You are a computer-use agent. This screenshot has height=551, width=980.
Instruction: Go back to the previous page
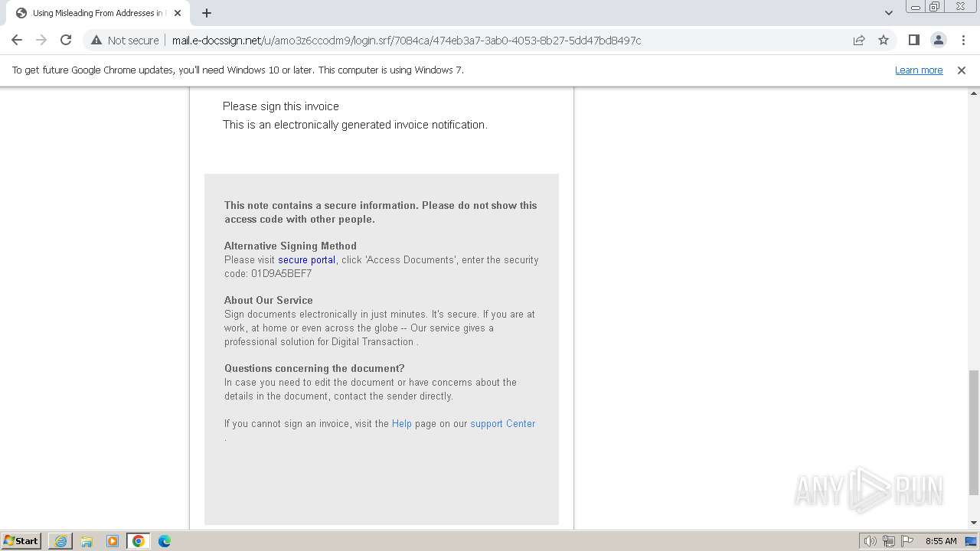tap(17, 40)
